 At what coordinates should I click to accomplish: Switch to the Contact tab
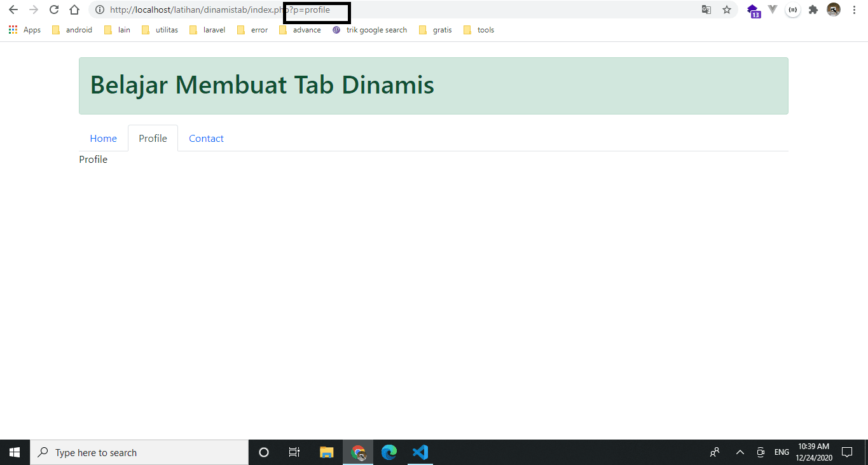coord(206,138)
